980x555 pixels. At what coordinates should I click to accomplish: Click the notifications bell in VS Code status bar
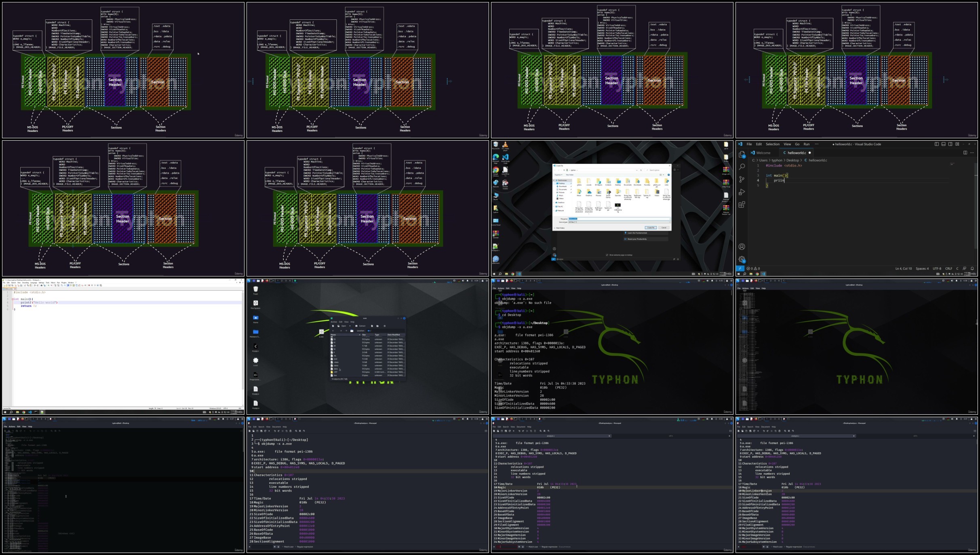[972, 268]
